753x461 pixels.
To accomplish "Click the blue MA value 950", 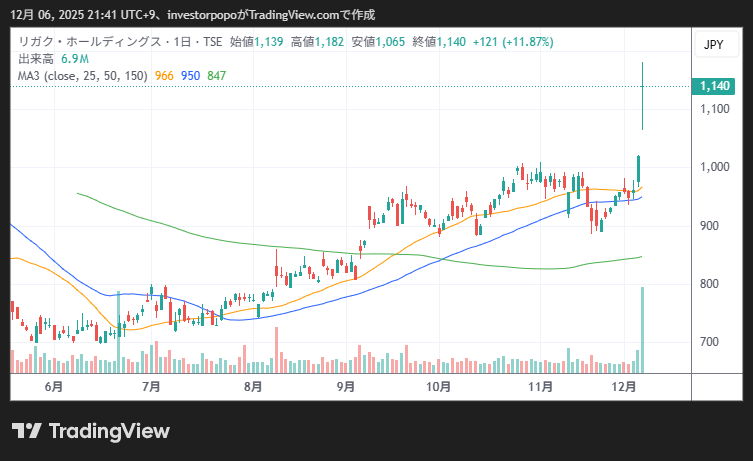I will (x=191, y=75).
